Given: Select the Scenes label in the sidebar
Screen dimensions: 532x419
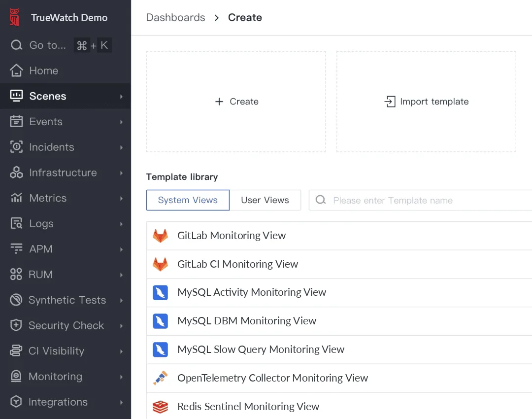Looking at the screenshot, I should tap(47, 96).
